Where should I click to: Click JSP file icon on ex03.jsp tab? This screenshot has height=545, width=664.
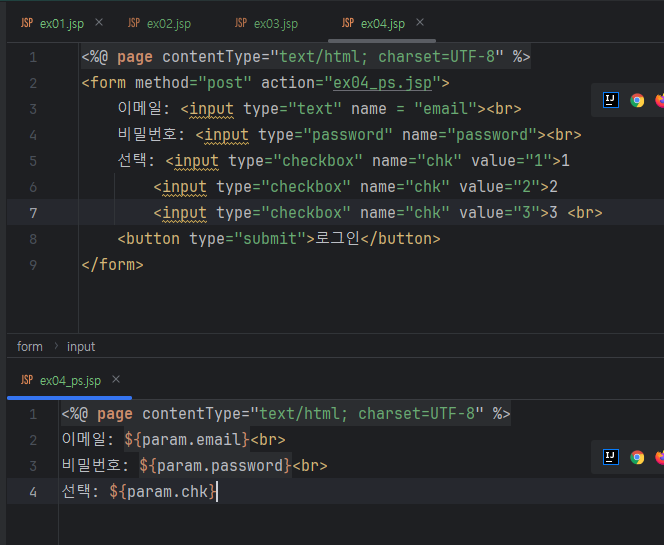[241, 23]
